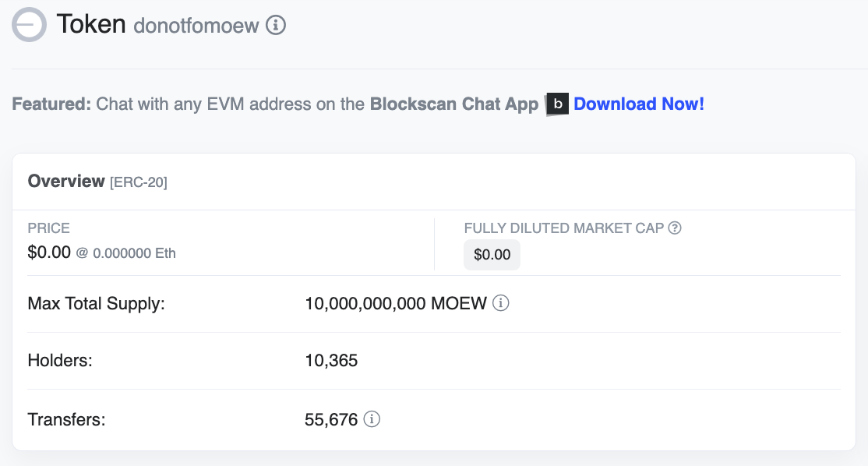
Task: Open the info icon next to donotfomoew
Action: point(276,25)
